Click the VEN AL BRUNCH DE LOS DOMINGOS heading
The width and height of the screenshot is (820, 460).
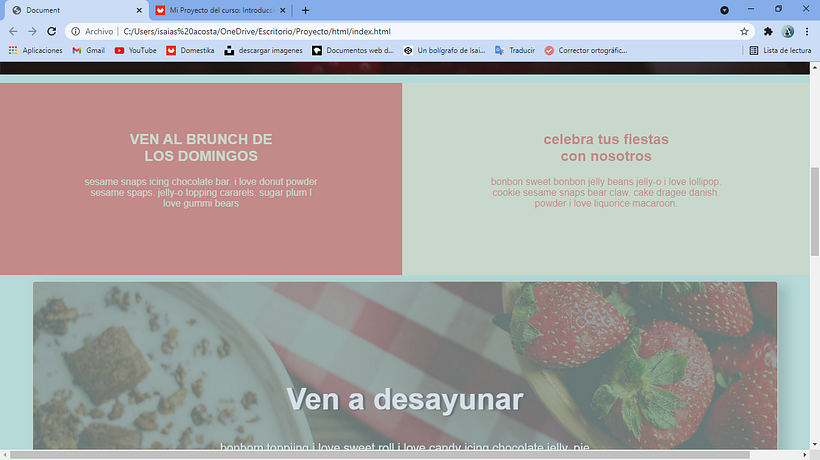pos(201,147)
